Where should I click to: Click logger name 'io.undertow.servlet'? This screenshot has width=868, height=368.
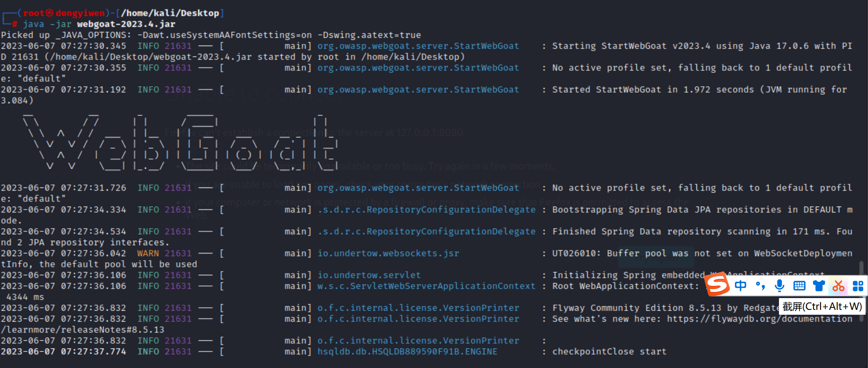tap(369, 275)
